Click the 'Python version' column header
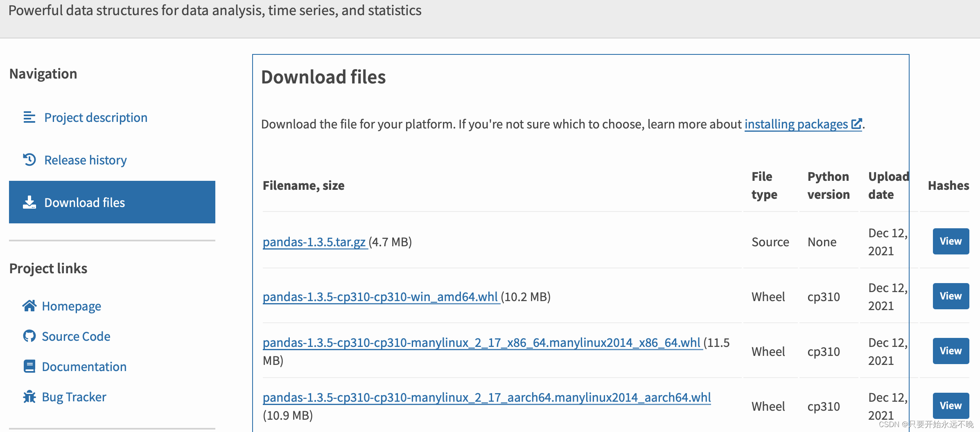Image resolution: width=980 pixels, height=432 pixels. tap(829, 185)
